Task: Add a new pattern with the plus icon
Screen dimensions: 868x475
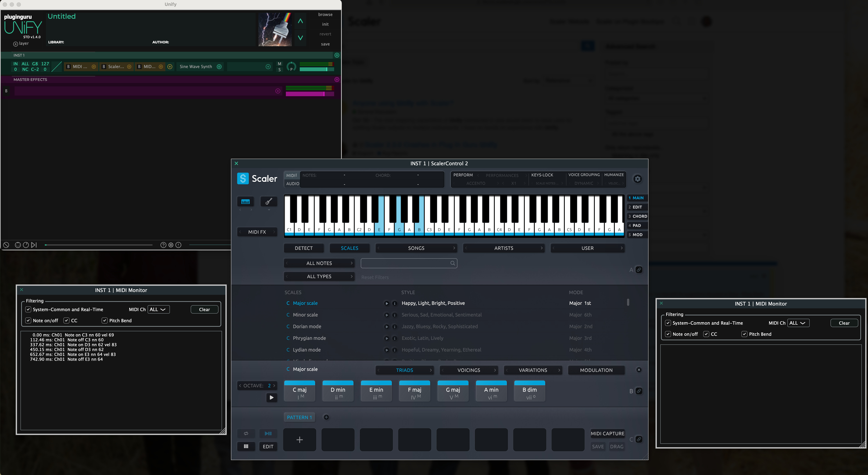Action: pyautogui.click(x=326, y=417)
